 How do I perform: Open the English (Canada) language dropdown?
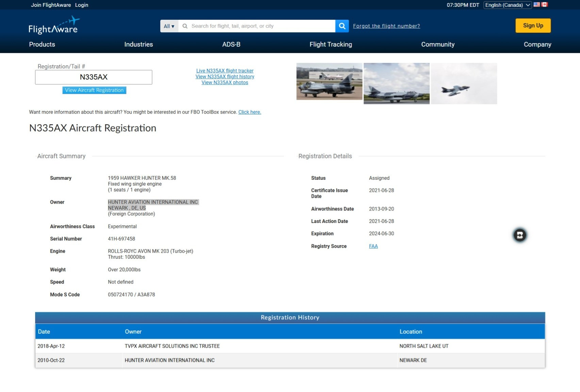507,5
